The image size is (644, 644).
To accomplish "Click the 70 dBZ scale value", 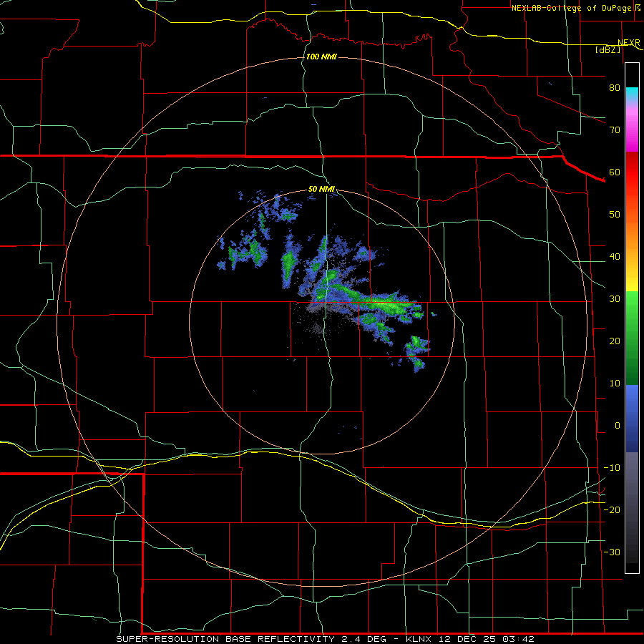I will 615,130.
